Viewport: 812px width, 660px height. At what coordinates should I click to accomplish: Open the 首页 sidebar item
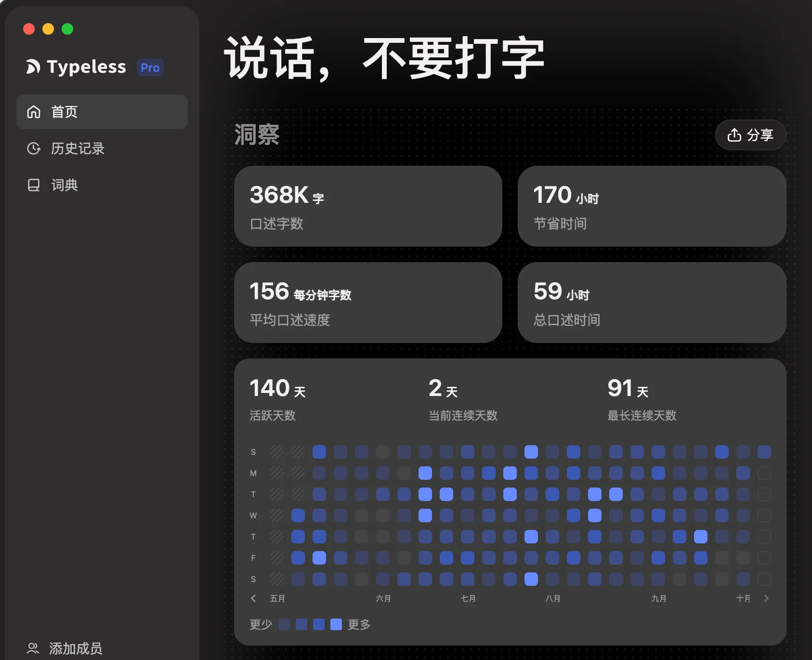click(102, 112)
